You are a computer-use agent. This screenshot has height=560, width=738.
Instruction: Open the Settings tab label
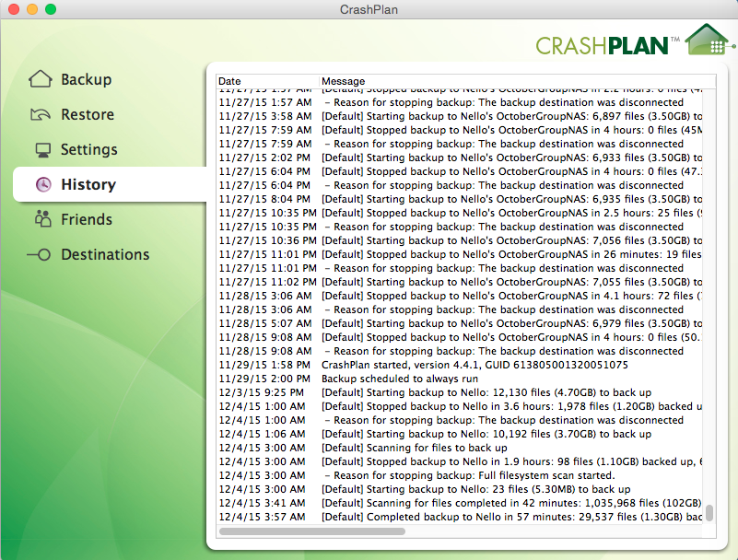(x=89, y=149)
